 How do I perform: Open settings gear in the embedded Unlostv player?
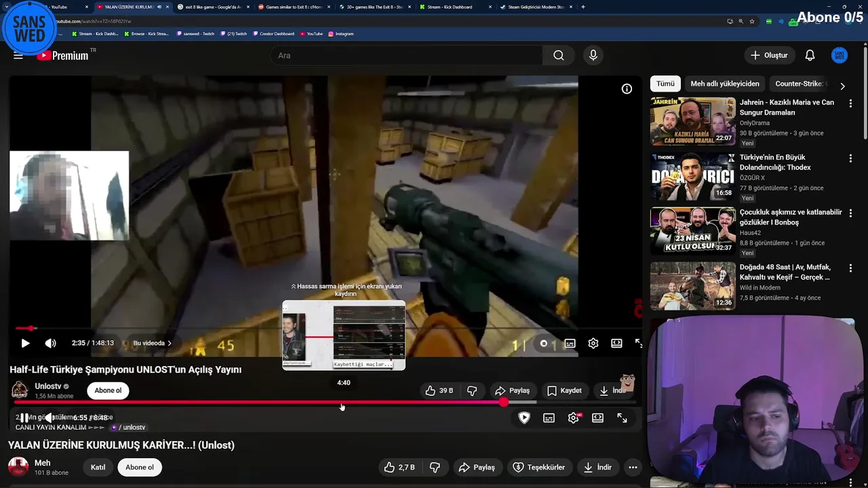click(593, 344)
